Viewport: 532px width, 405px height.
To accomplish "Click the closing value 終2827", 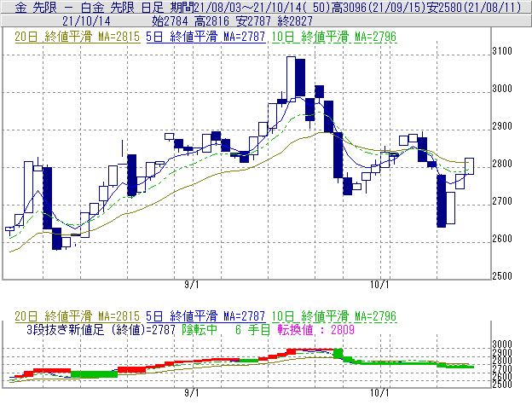I will pyautogui.click(x=295, y=21).
